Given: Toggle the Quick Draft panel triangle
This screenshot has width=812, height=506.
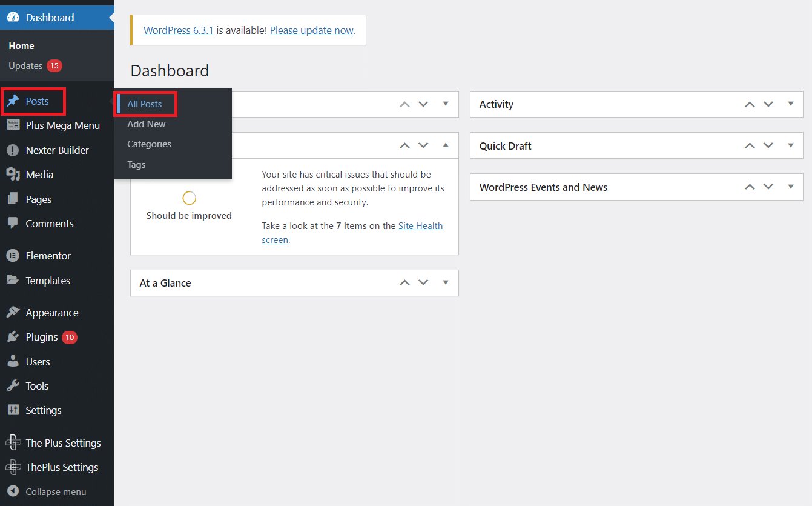Looking at the screenshot, I should click(791, 145).
